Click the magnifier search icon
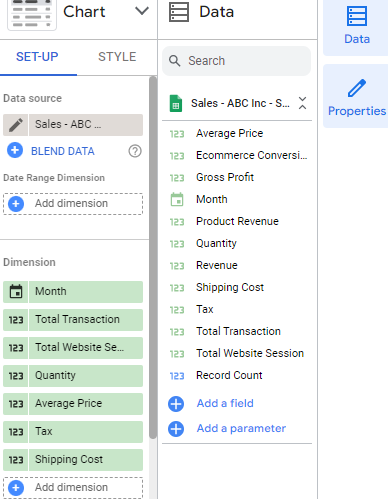The height and width of the screenshot is (499, 388). click(175, 61)
